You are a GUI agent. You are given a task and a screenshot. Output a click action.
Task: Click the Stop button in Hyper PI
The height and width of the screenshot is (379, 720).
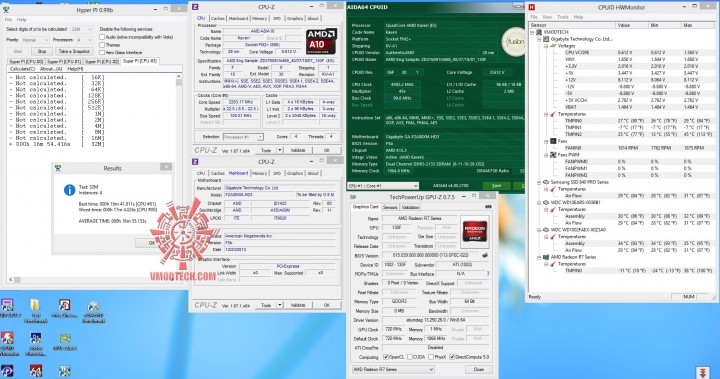pyautogui.click(x=42, y=51)
